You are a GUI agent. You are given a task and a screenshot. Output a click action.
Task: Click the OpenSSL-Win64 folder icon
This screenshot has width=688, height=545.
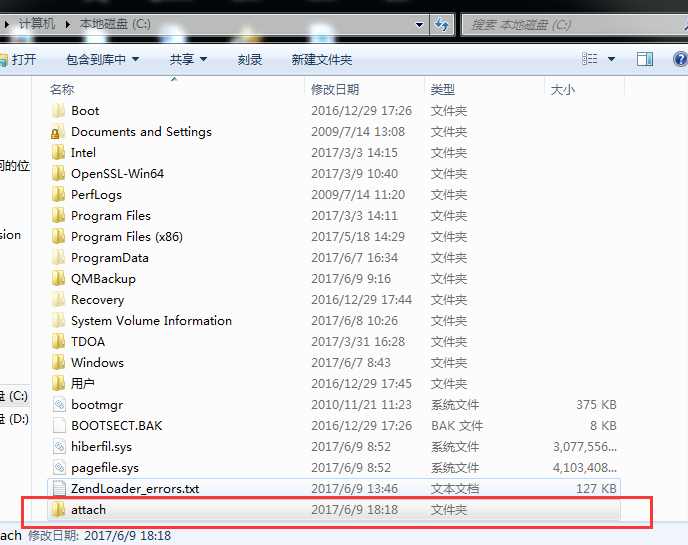pos(58,174)
